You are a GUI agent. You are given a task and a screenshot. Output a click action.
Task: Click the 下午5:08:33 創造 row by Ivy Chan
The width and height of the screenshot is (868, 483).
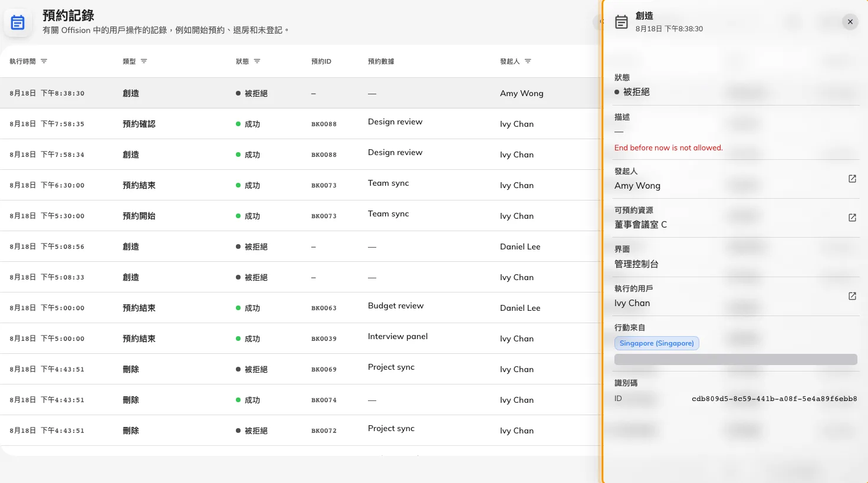300,277
